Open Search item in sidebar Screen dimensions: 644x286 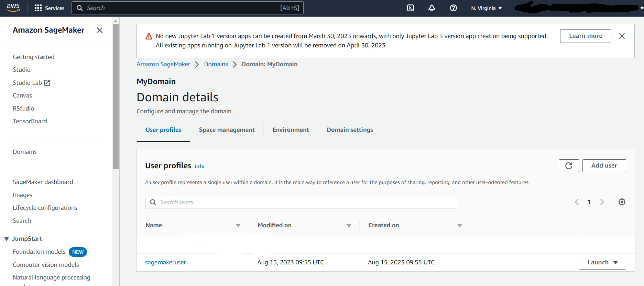coord(22,221)
